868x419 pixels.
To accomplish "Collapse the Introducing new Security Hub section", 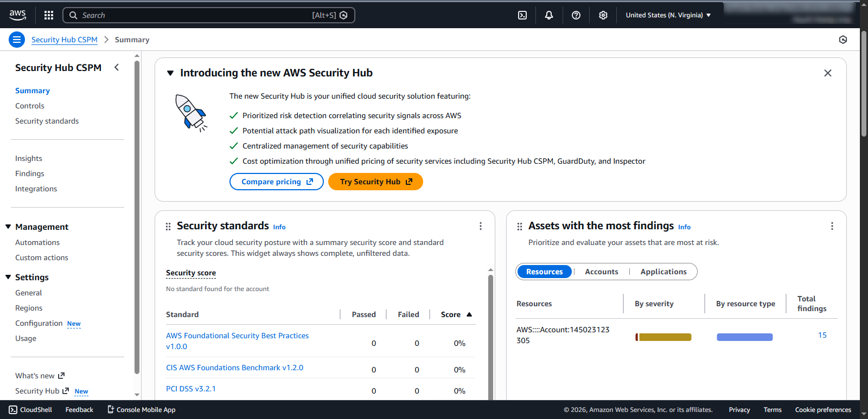I will coord(170,73).
